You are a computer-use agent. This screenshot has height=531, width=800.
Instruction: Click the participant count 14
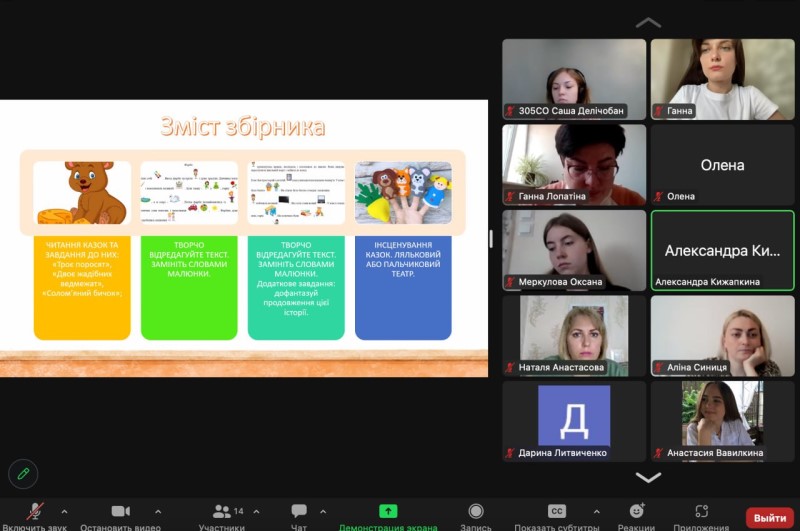tap(238, 511)
